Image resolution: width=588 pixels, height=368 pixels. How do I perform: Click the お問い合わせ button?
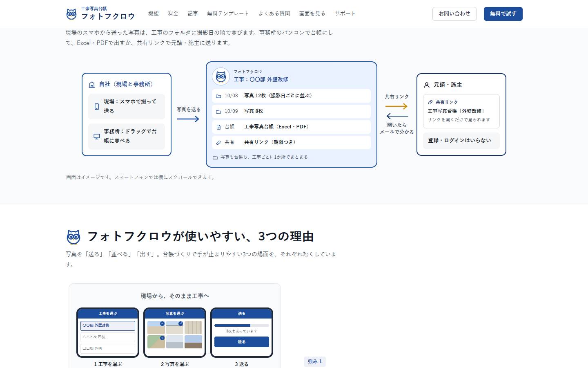pyautogui.click(x=454, y=14)
